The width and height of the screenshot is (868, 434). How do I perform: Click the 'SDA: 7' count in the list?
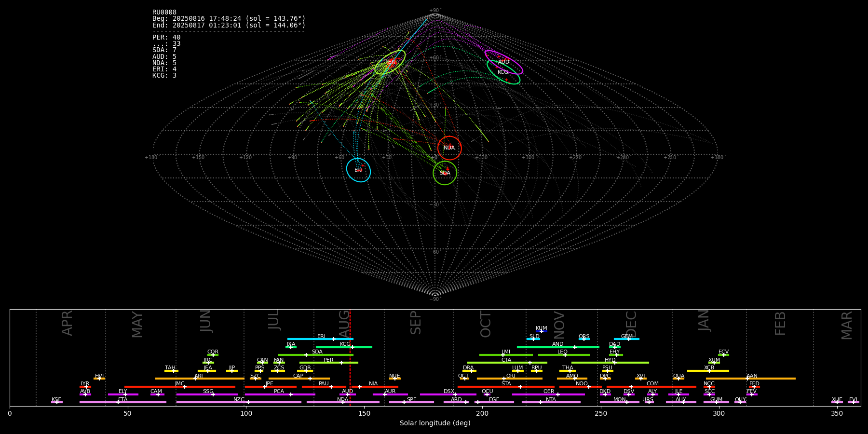[164, 50]
